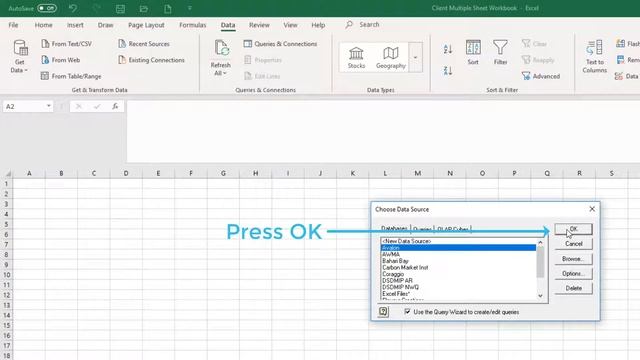Toggle AutoSave switch
The height and width of the screenshot is (360, 640).
point(47,8)
